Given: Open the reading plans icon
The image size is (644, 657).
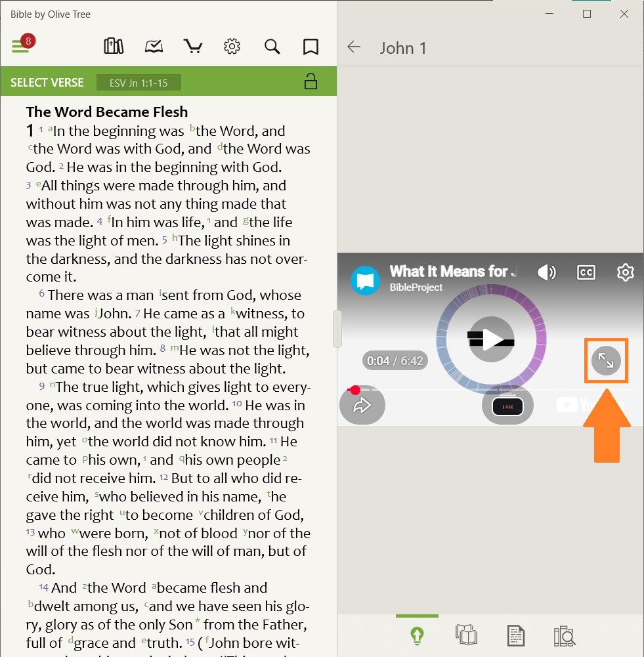Looking at the screenshot, I should (x=154, y=46).
